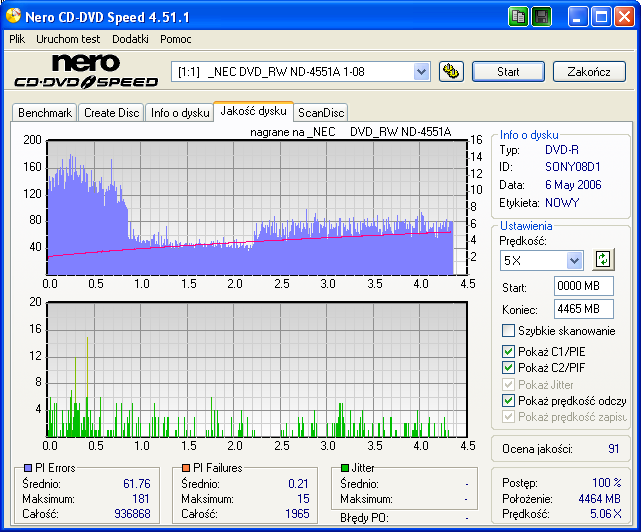Click PI Errors maximum 181
641x532 pixels.
click(x=141, y=499)
